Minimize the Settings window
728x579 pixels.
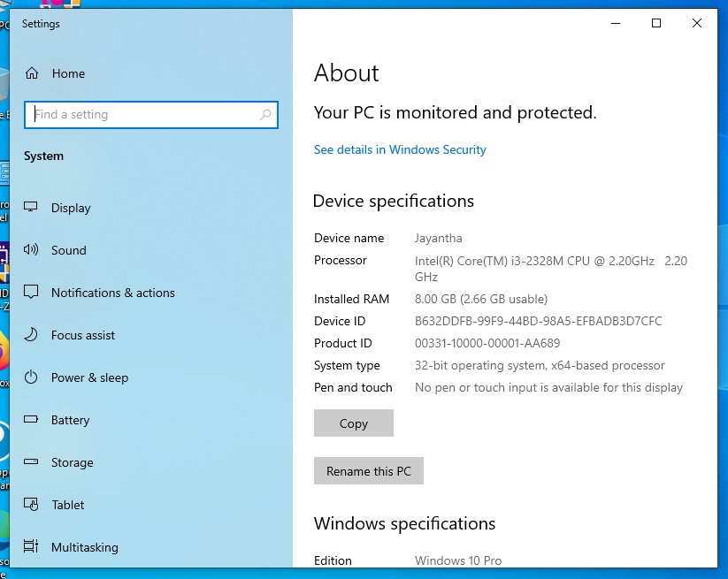616,23
